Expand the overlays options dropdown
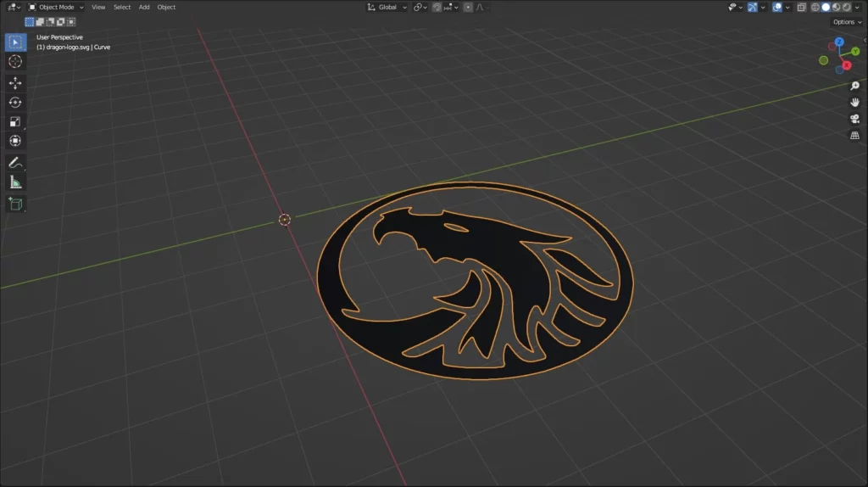Image resolution: width=868 pixels, height=487 pixels. tap(787, 7)
